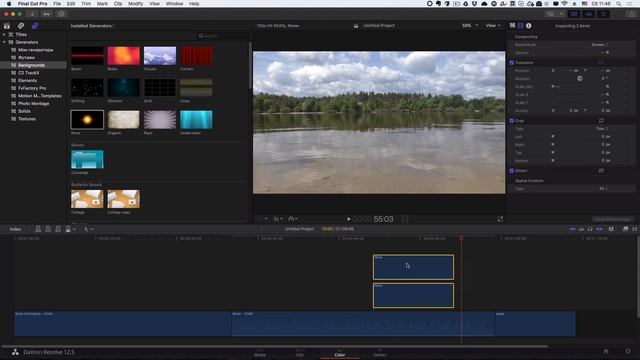Click the append clip timeline icon
This screenshot has width=640, height=360.
pyautogui.click(x=58, y=229)
